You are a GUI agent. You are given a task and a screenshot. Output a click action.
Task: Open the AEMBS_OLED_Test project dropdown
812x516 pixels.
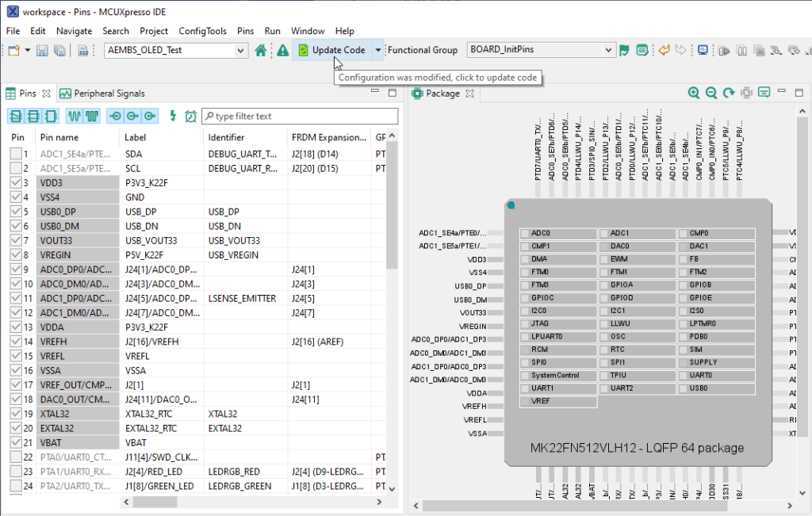241,50
